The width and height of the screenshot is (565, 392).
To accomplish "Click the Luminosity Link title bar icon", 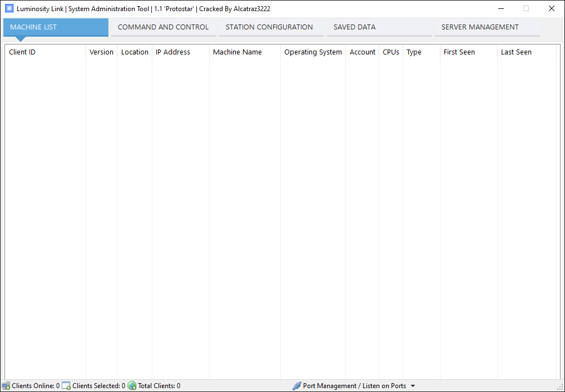I will tap(9, 9).
